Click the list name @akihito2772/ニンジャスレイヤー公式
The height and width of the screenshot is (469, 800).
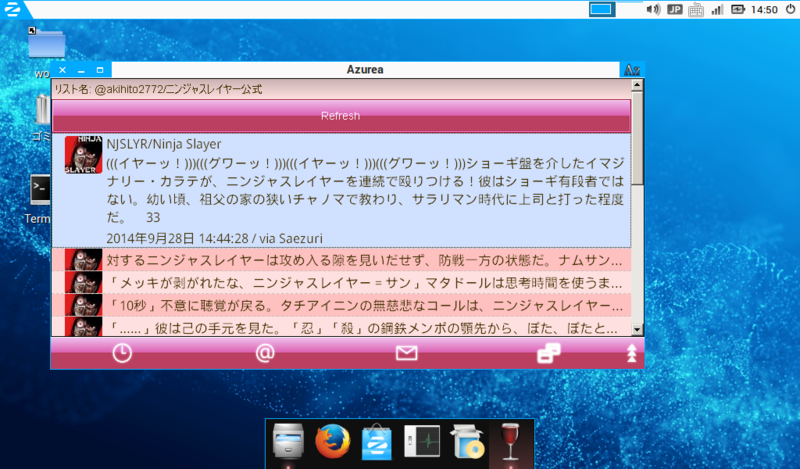(x=178, y=89)
